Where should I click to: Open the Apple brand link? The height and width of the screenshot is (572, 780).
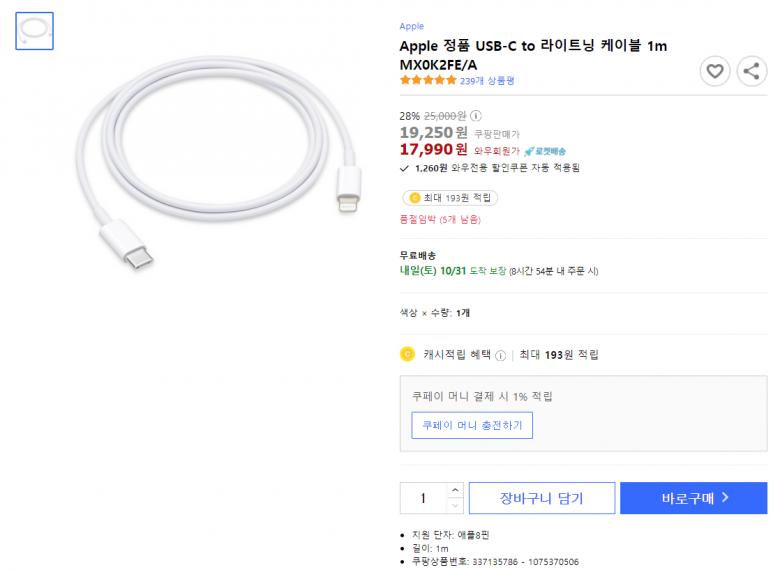pyautogui.click(x=411, y=26)
